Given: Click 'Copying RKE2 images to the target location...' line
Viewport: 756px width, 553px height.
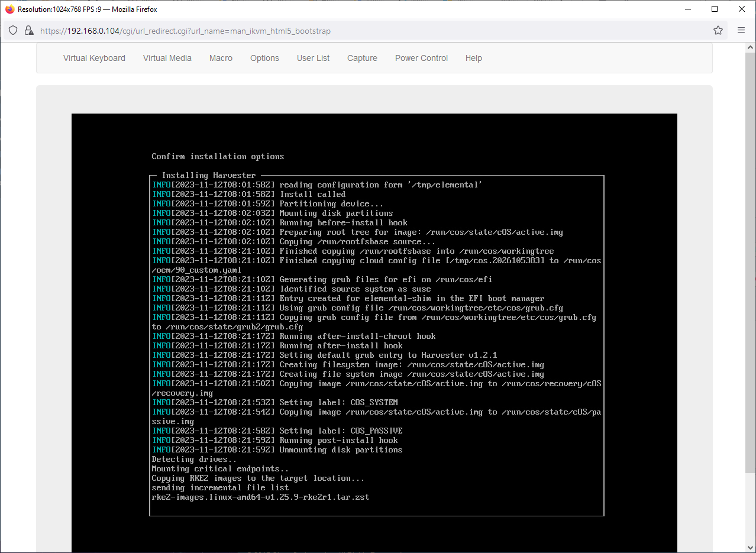Looking at the screenshot, I should pyautogui.click(x=258, y=478).
